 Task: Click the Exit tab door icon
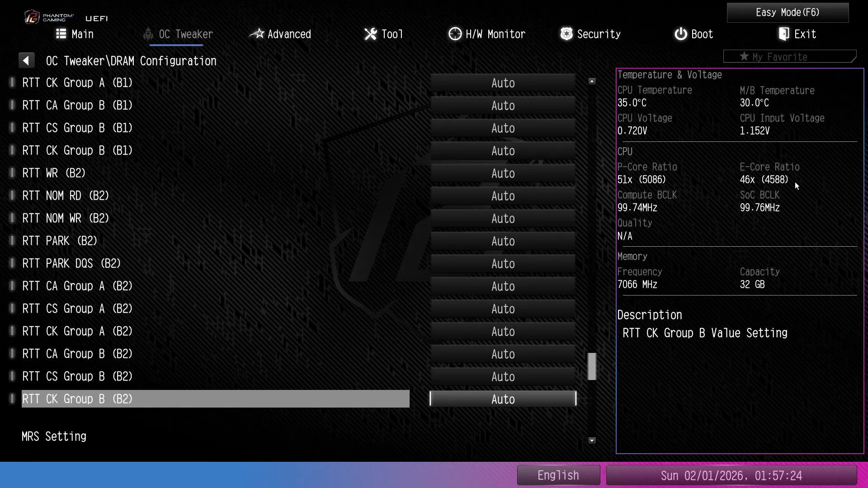784,34
